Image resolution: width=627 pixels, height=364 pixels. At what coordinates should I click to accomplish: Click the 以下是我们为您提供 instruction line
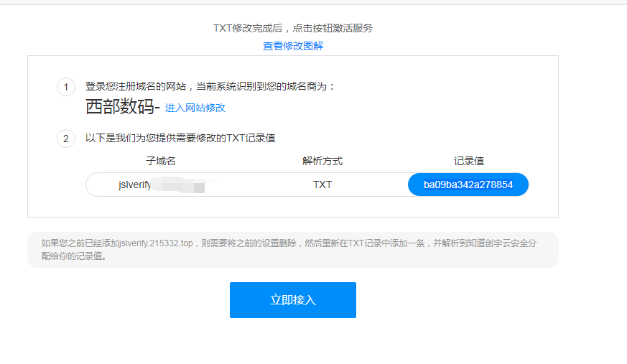[x=180, y=138]
